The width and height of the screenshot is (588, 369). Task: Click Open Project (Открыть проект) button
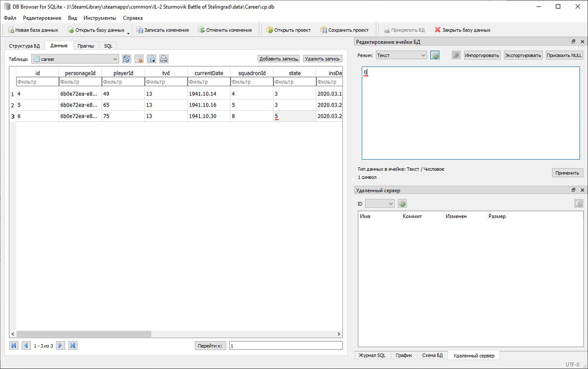coord(288,30)
